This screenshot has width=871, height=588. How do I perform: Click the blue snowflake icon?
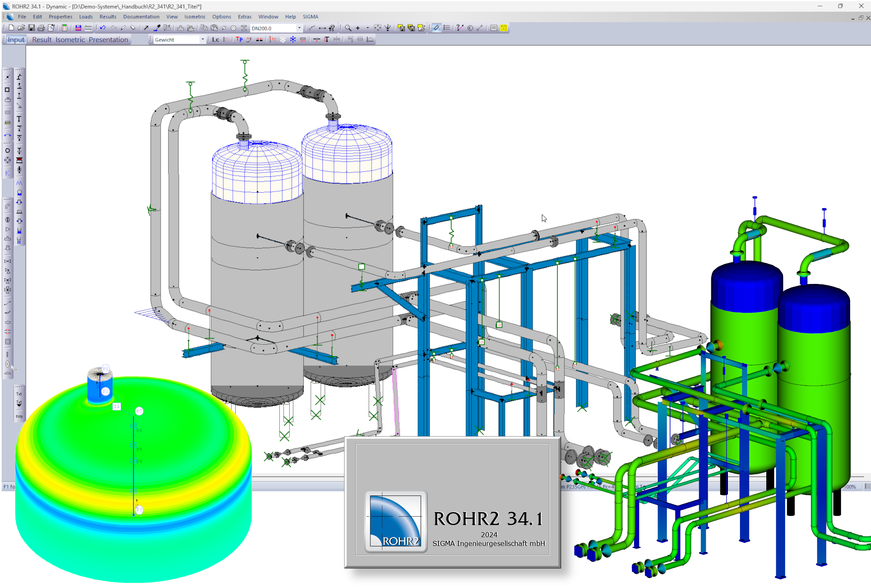click(x=293, y=40)
